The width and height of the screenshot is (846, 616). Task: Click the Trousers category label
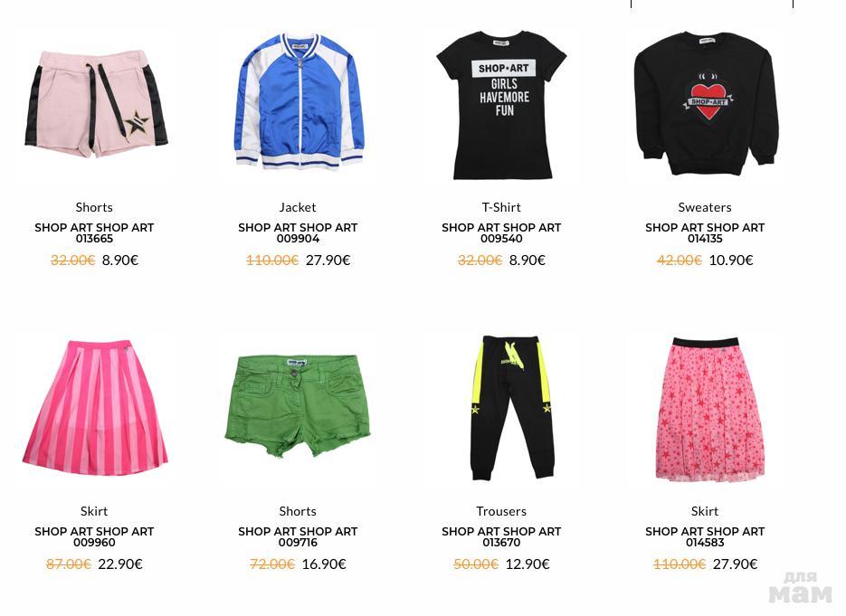[x=501, y=511]
